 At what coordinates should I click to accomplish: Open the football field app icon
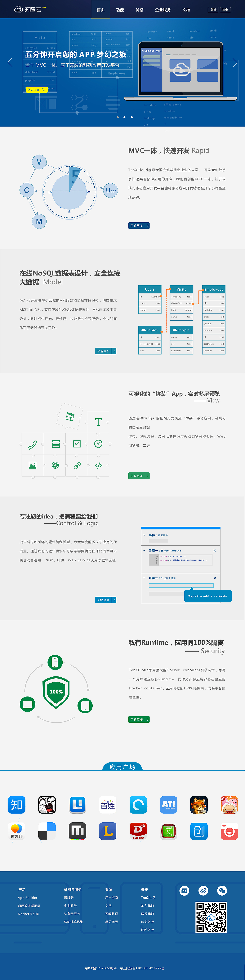[169, 831]
